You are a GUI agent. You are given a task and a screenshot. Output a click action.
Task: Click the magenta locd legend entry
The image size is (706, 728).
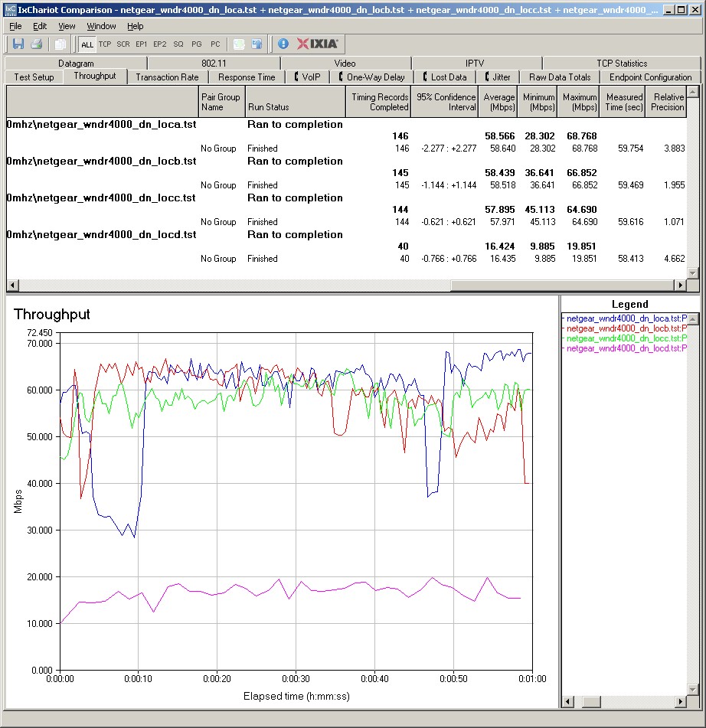(625, 348)
